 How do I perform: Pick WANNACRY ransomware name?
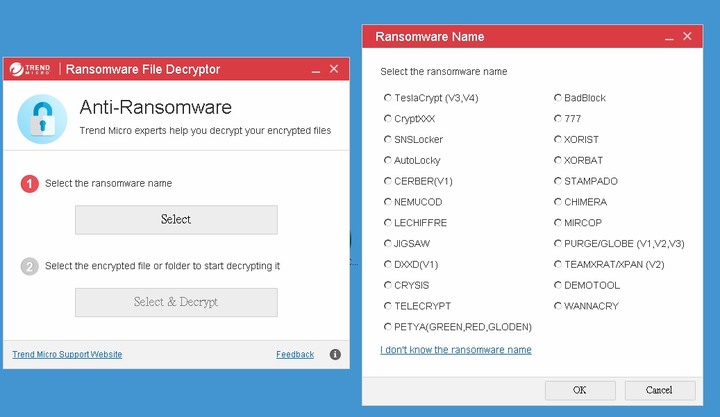pos(558,306)
